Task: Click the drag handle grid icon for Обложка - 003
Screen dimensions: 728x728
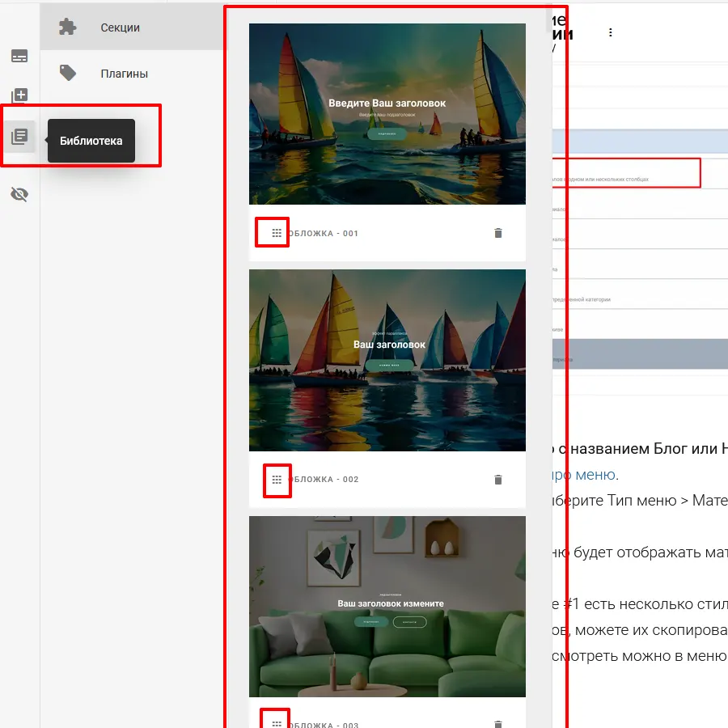Action: pos(277,723)
